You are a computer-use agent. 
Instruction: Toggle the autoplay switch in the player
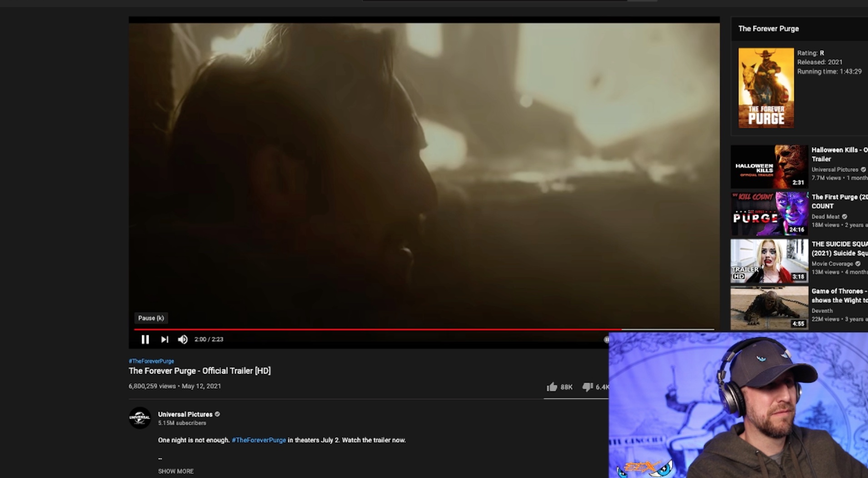tap(606, 339)
